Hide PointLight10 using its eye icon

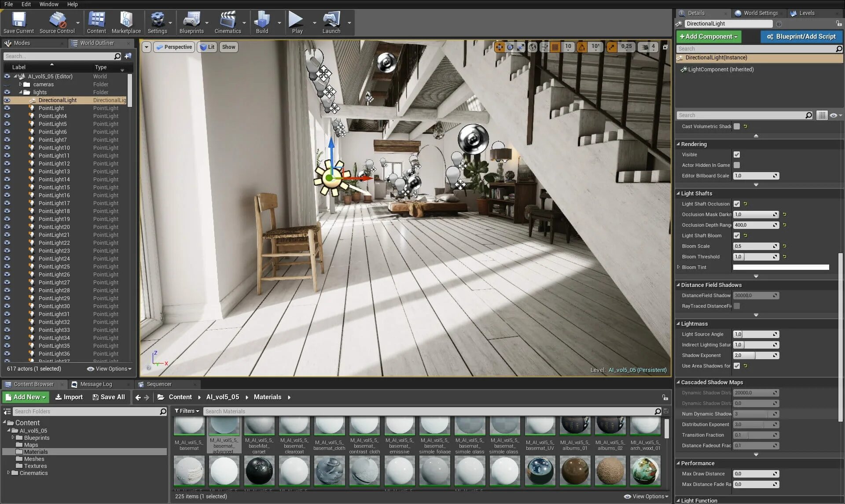(7, 147)
